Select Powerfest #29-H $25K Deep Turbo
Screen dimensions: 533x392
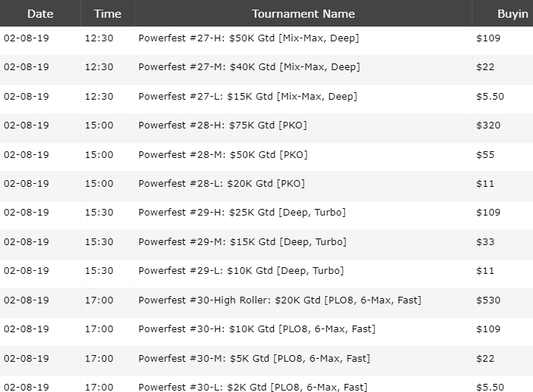(242, 213)
